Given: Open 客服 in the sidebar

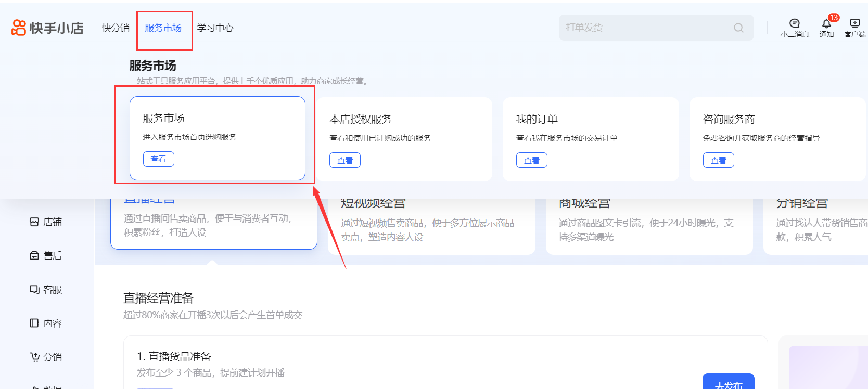Looking at the screenshot, I should [46, 290].
